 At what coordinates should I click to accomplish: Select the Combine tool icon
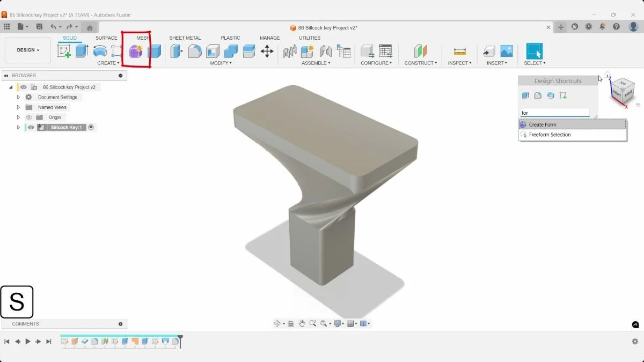tap(231, 51)
